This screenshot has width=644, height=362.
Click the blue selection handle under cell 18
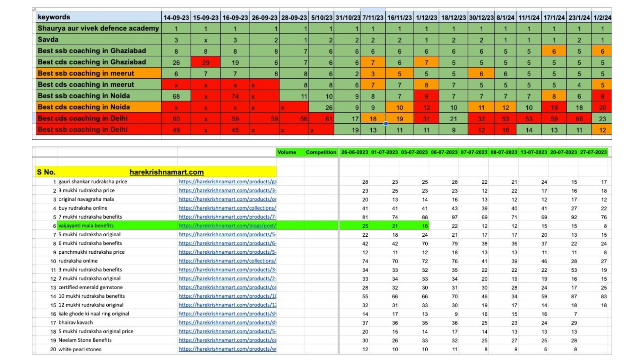[x=386, y=124]
